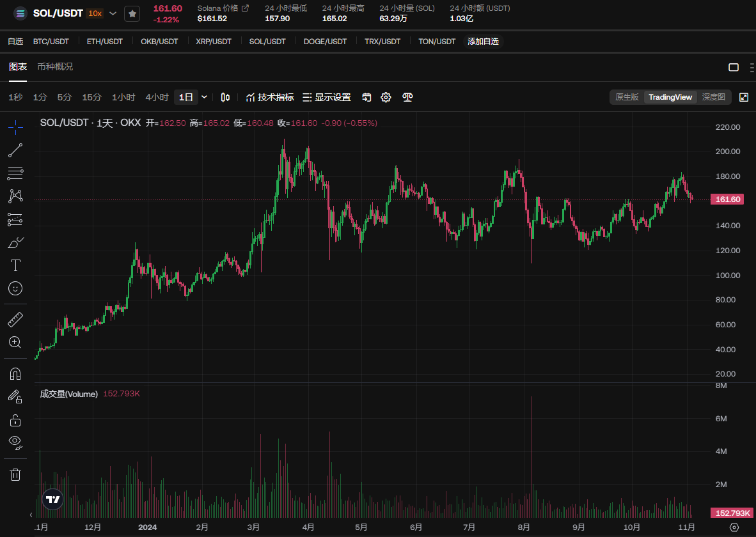Switch to 深度图 depth chart
The height and width of the screenshot is (537, 756).
click(x=714, y=97)
